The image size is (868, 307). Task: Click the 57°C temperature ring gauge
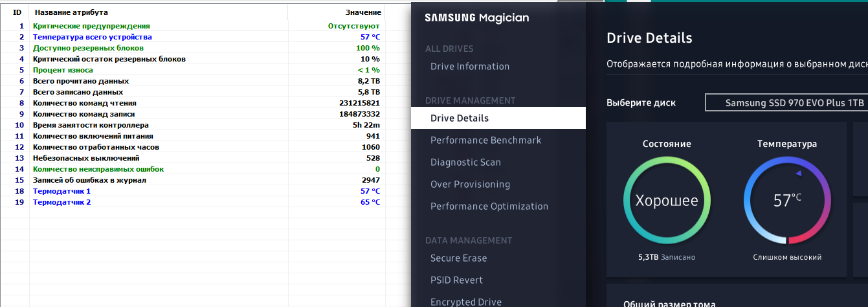(787, 200)
